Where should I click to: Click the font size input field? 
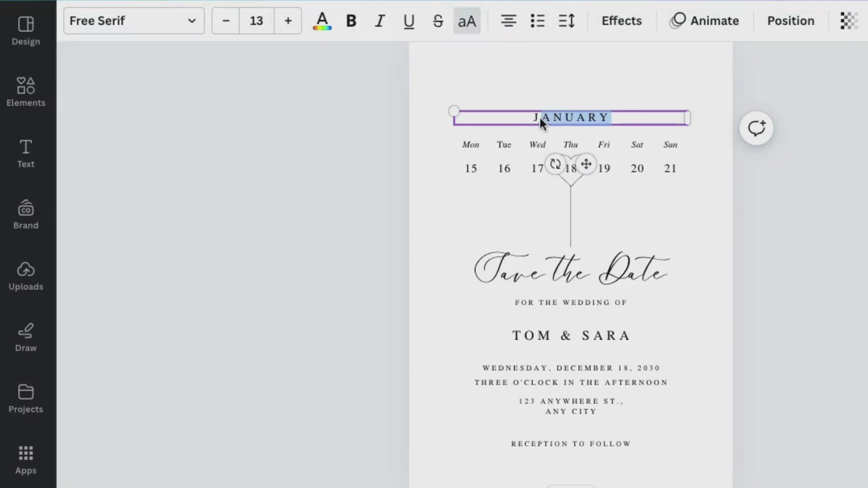coord(256,20)
